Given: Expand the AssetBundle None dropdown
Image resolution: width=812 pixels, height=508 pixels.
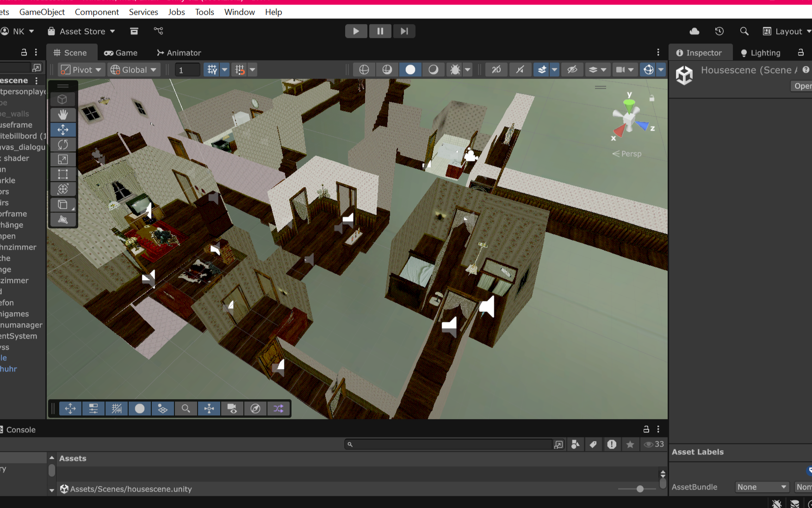Looking at the screenshot, I should coord(762,487).
